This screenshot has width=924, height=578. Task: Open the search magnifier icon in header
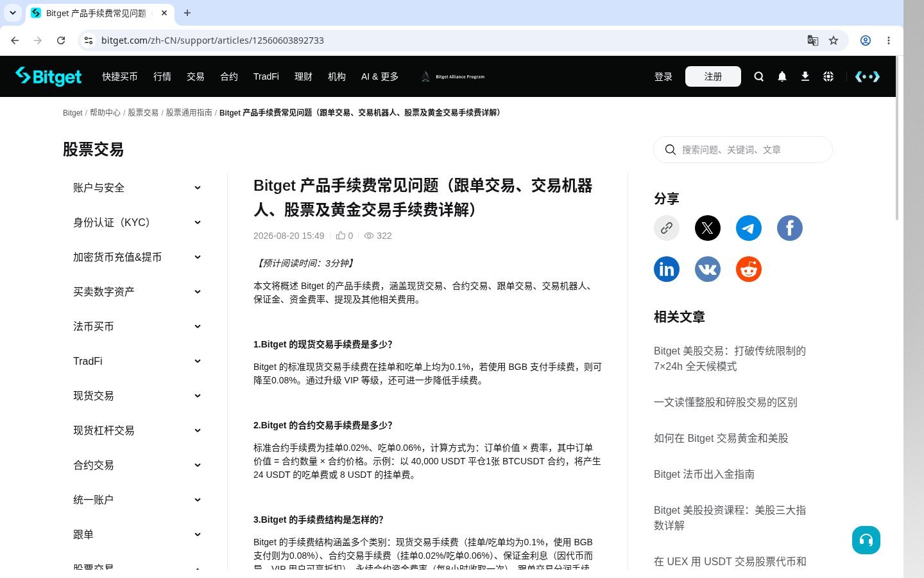(x=759, y=76)
